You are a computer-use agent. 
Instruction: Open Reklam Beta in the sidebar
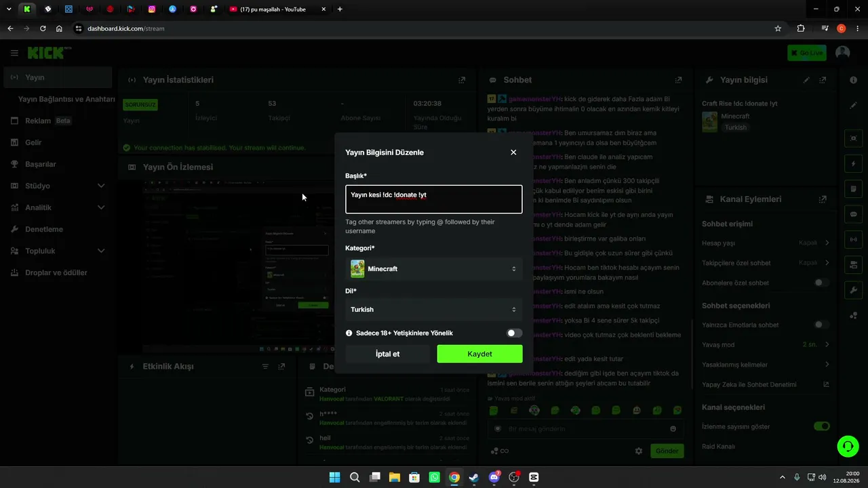(x=58, y=121)
